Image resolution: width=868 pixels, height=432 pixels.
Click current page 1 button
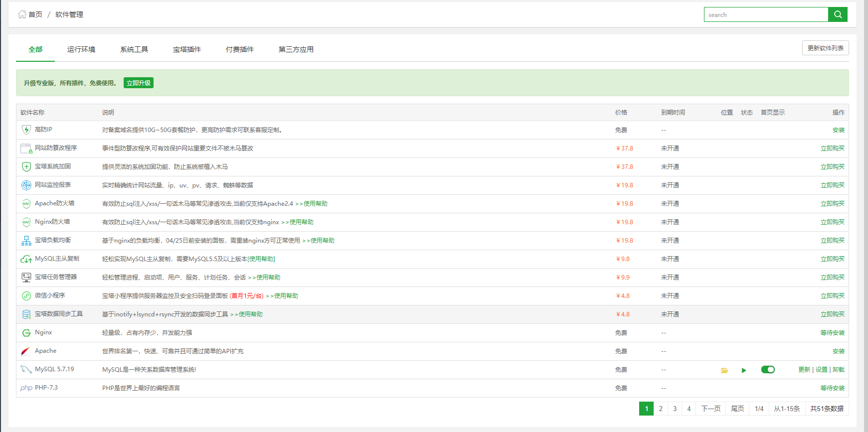[647, 409]
